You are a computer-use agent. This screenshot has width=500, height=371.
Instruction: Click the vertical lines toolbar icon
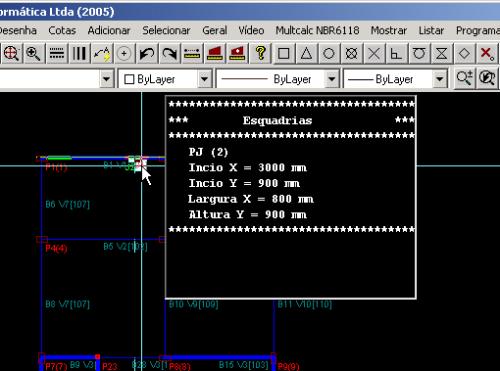tap(79, 53)
